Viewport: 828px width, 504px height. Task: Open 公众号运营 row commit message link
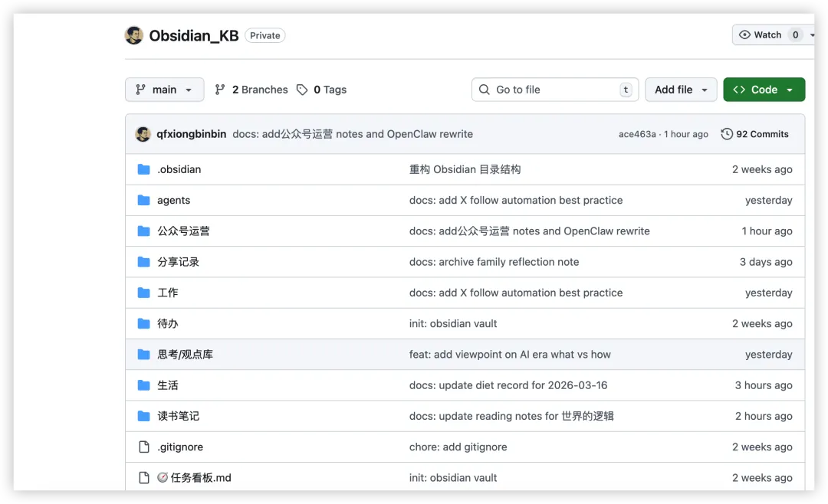tap(529, 231)
